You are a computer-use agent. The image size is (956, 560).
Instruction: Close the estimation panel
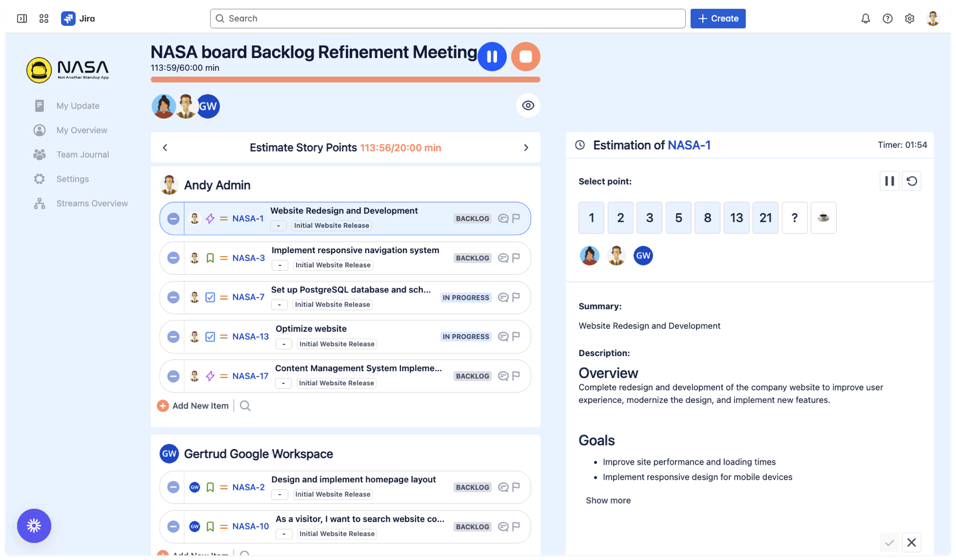[x=911, y=543]
